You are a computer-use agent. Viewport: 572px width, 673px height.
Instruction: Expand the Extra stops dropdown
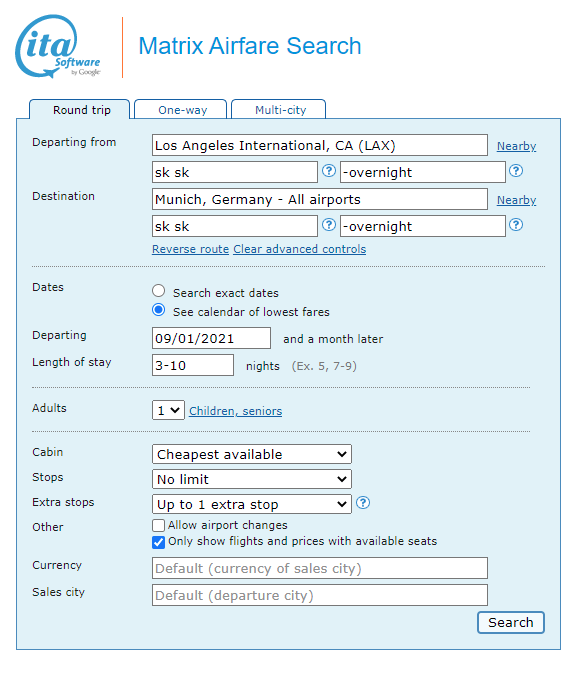click(x=252, y=504)
